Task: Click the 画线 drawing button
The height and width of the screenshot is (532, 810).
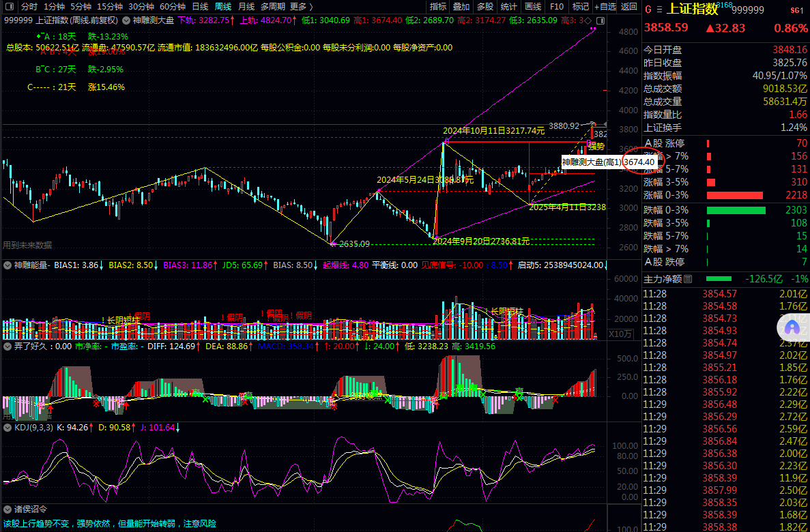Action: [532, 6]
